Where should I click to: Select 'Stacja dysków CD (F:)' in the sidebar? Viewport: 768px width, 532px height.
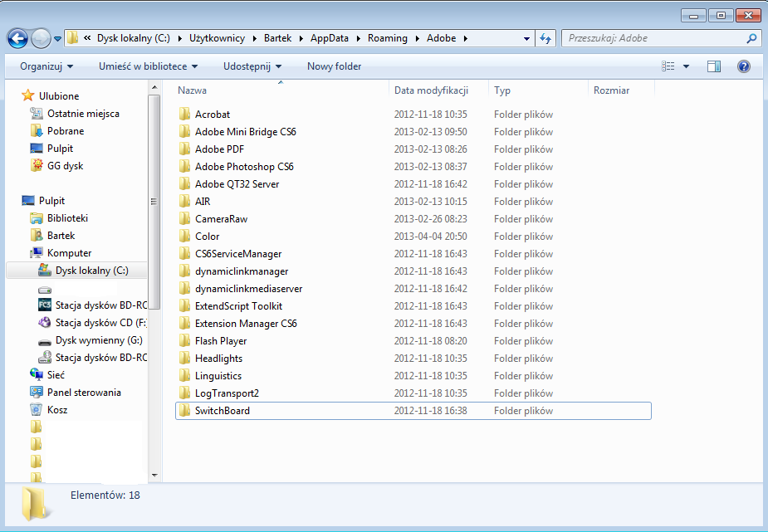(x=92, y=323)
